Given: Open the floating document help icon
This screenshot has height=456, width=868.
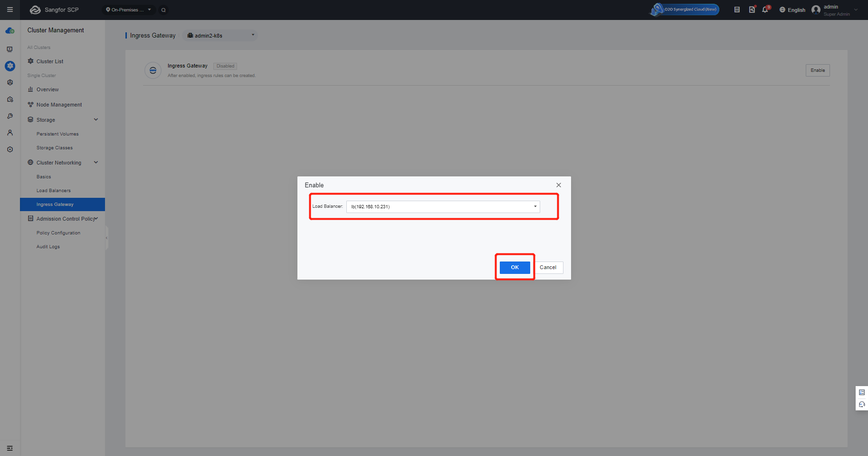Looking at the screenshot, I should pos(862,392).
